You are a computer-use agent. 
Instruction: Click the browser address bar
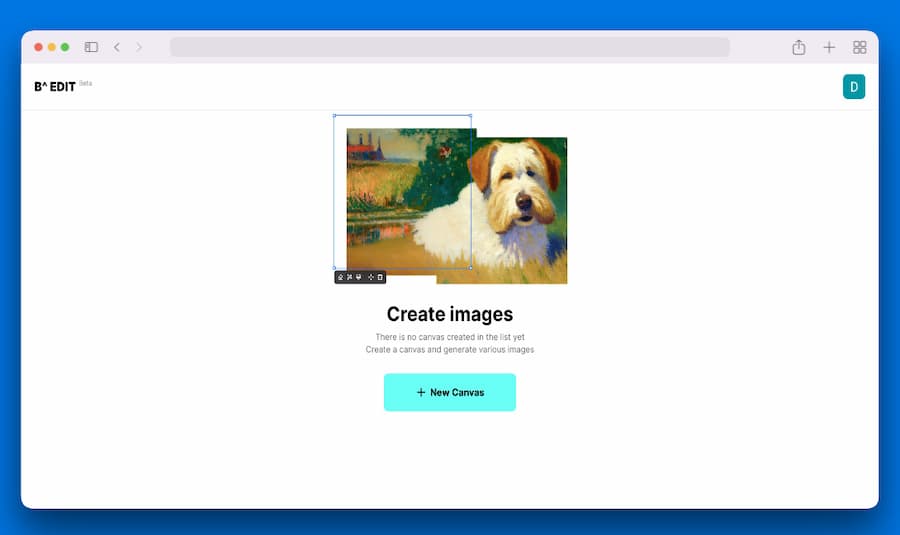[x=449, y=47]
